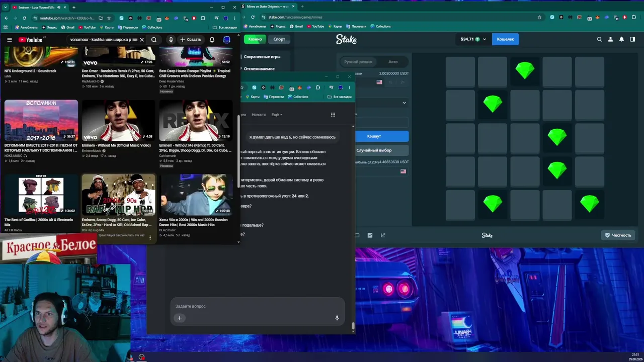Bookmark the YouTube page with star icon
The width and height of the screenshot is (644, 362).
tap(109, 18)
